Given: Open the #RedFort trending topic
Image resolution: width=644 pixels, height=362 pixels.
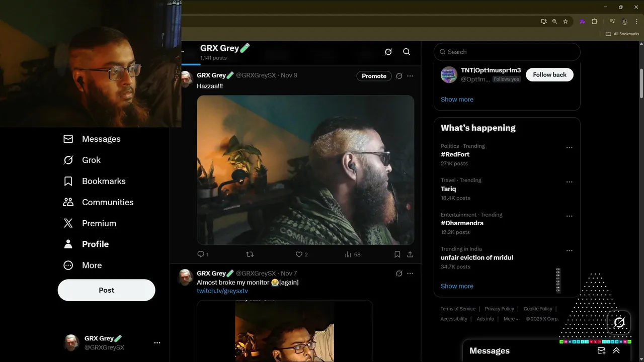Looking at the screenshot, I should tap(455, 154).
